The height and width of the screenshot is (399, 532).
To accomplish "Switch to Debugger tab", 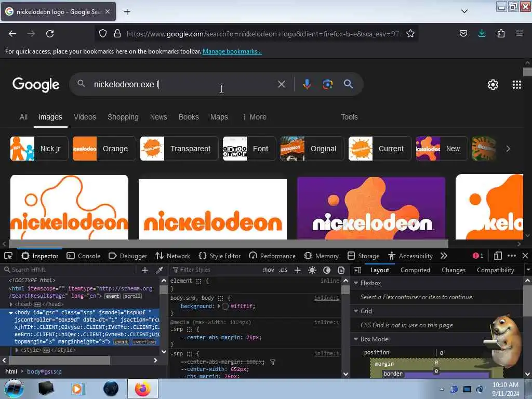I will [x=128, y=256].
